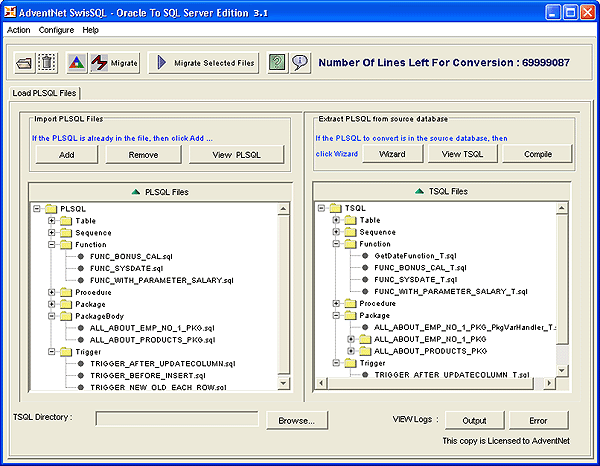
Task: Click the info speech bubble icon
Action: (x=300, y=63)
